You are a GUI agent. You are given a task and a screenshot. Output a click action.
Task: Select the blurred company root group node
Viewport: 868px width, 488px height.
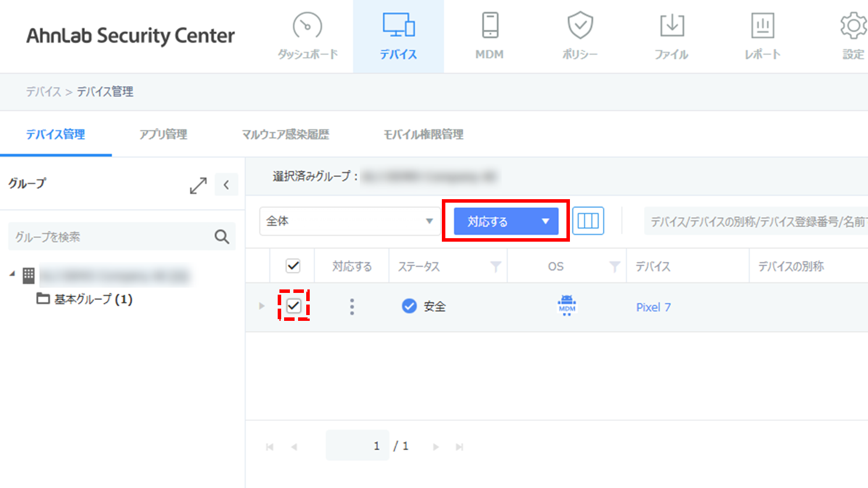coord(115,275)
